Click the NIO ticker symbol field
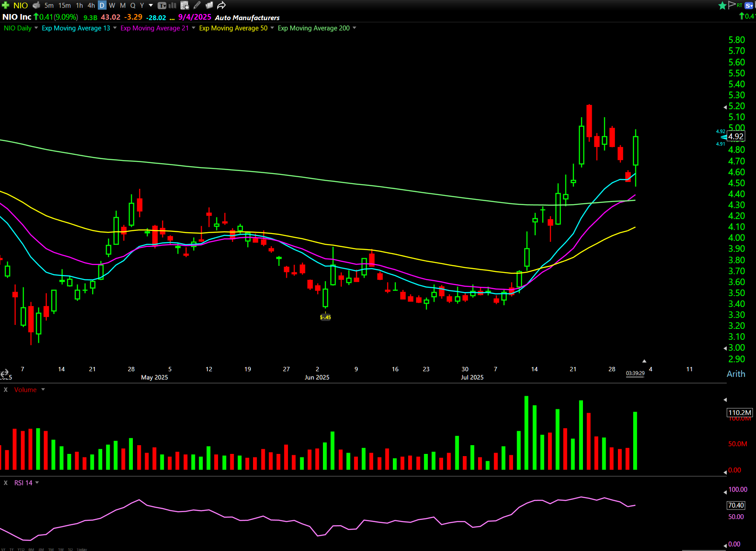The width and height of the screenshot is (756, 551). coord(21,5)
